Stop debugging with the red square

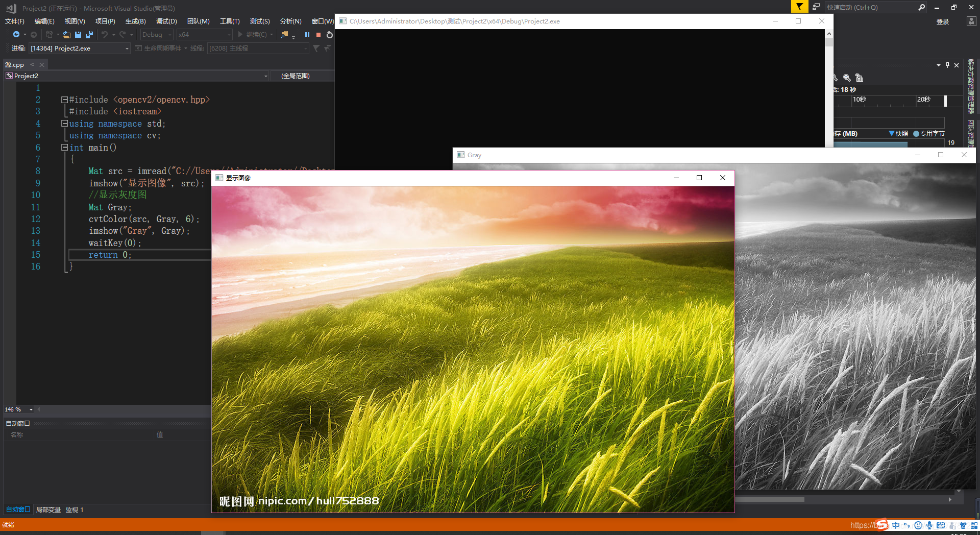click(318, 34)
